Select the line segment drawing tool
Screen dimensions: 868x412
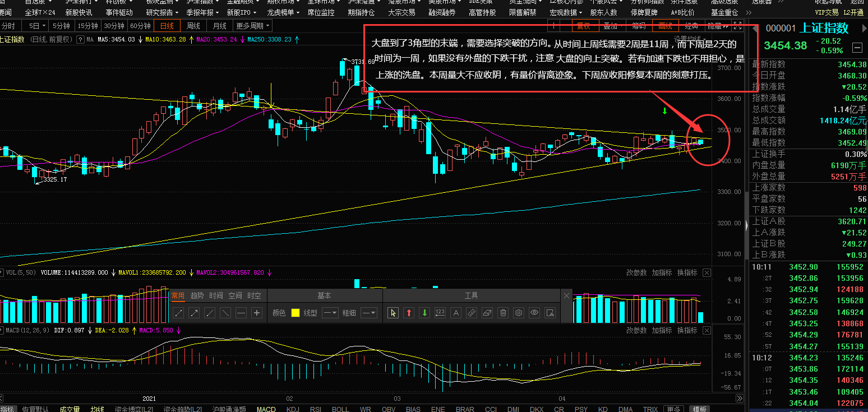[x=179, y=313]
